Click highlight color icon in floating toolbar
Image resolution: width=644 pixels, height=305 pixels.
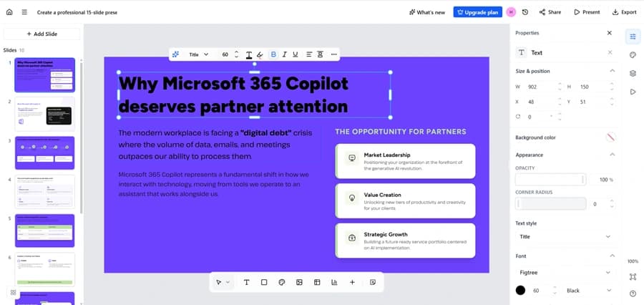pyautogui.click(x=260, y=54)
